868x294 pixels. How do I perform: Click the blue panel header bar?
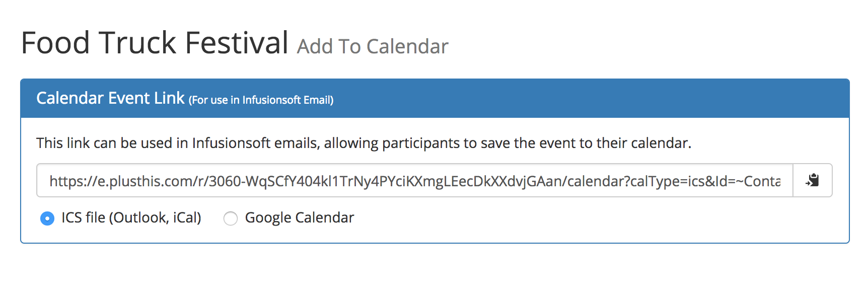coord(435,98)
